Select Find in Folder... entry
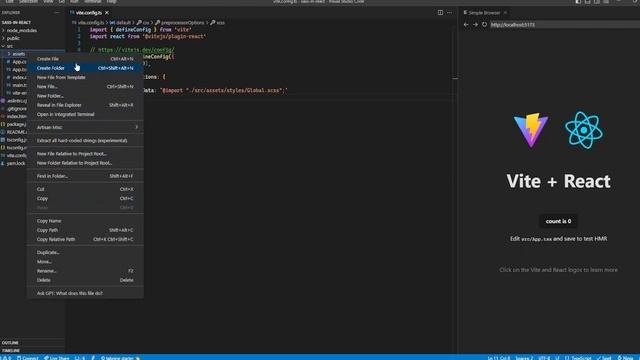 click(85, 176)
